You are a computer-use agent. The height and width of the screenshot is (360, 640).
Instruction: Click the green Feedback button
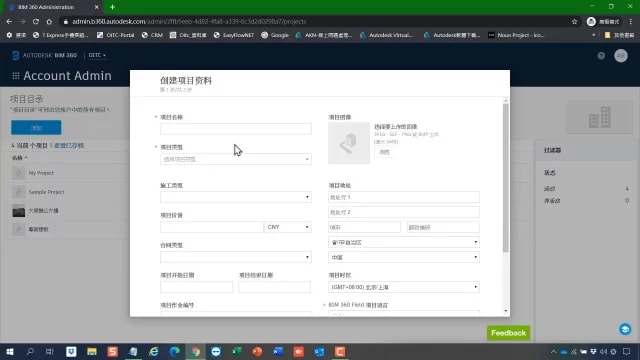pos(508,333)
